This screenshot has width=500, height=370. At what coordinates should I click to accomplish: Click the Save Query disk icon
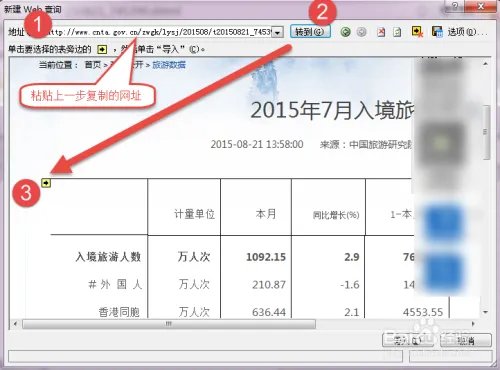(437, 32)
